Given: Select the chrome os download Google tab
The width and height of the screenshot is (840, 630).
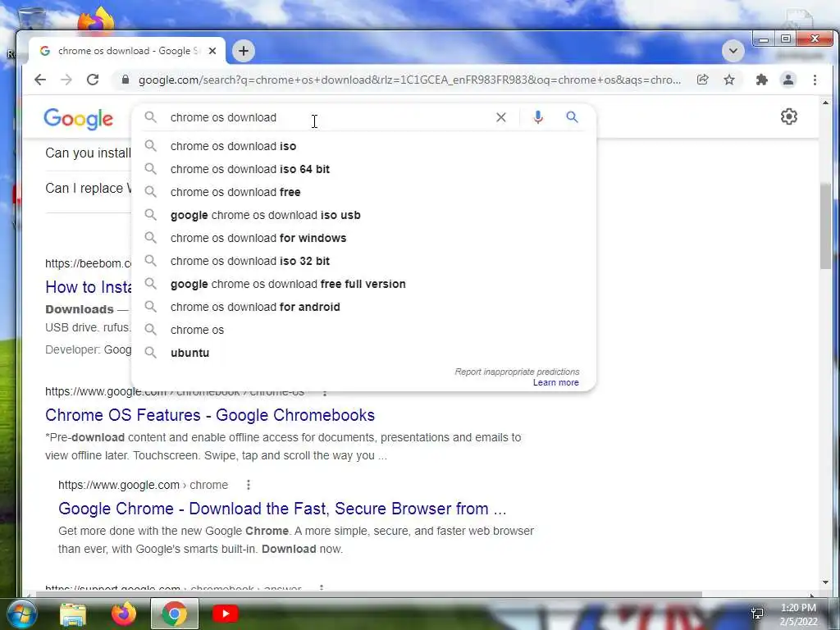Looking at the screenshot, I should (x=127, y=51).
